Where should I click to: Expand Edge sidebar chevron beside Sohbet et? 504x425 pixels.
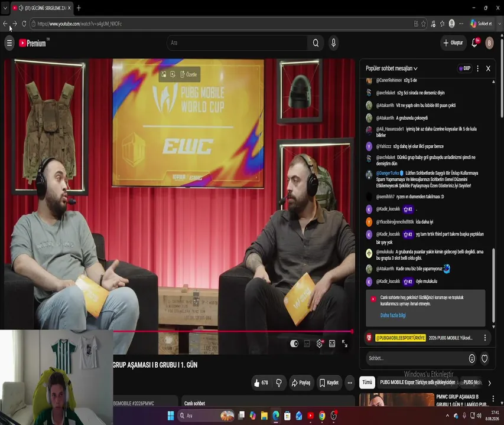(500, 24)
